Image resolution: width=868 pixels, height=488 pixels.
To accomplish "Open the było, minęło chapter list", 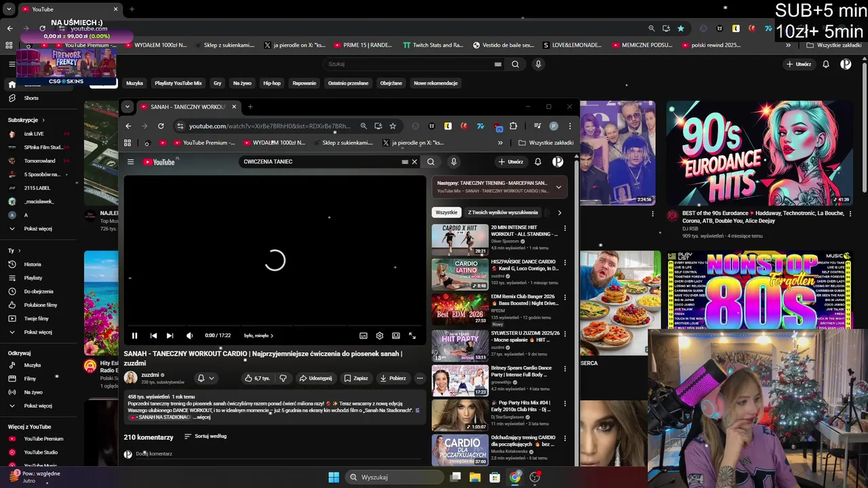I will click(259, 335).
